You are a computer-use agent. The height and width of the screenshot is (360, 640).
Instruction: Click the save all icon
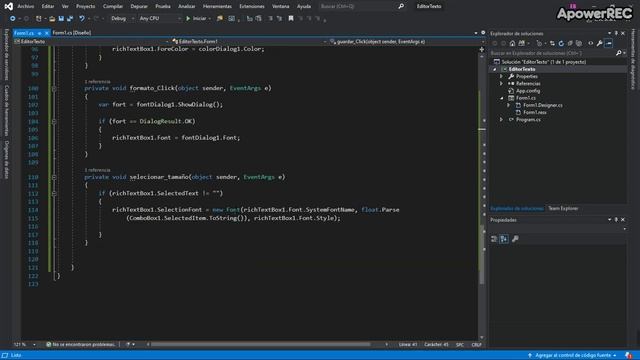click(70, 18)
